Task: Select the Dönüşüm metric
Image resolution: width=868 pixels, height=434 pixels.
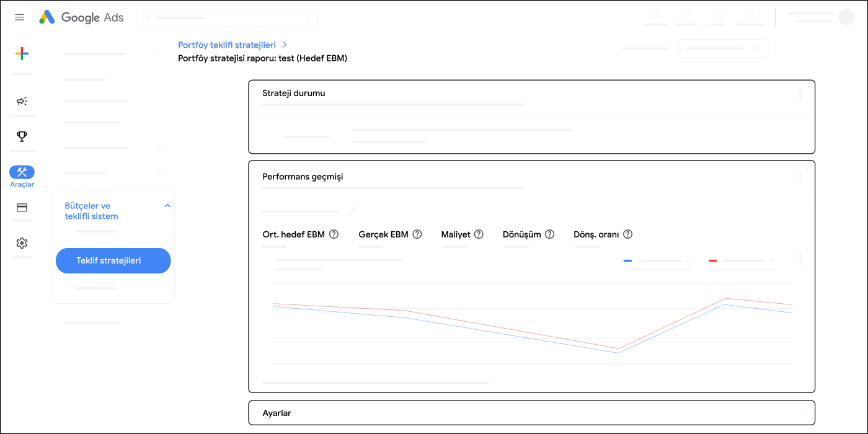Action: (522, 234)
